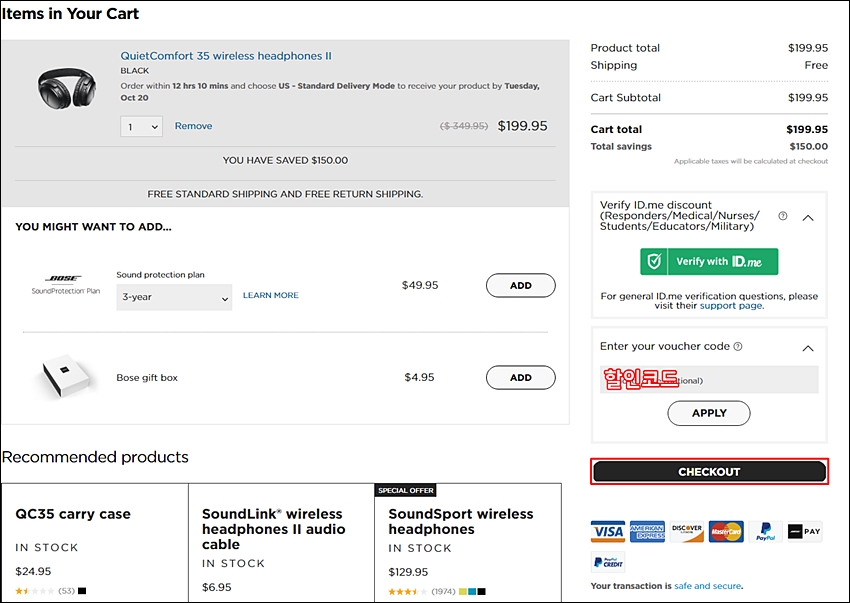This screenshot has height=603, width=850.
Task: Open the SoundSport wireless headphones product
Action: pos(461,521)
